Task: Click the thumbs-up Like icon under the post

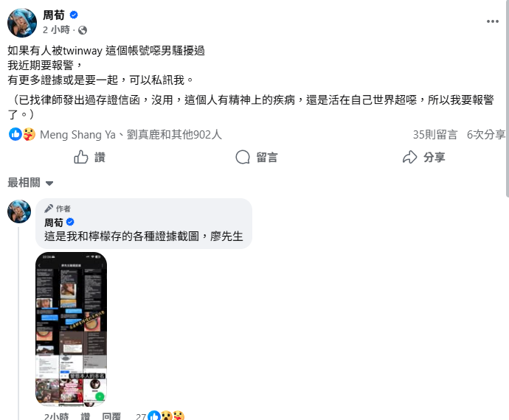Action: (x=81, y=157)
